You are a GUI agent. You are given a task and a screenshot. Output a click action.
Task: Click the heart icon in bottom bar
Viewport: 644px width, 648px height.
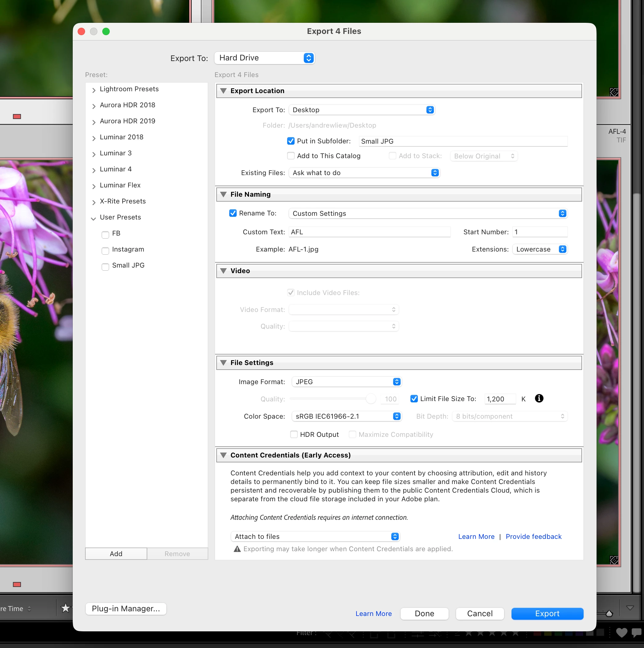[x=621, y=632]
